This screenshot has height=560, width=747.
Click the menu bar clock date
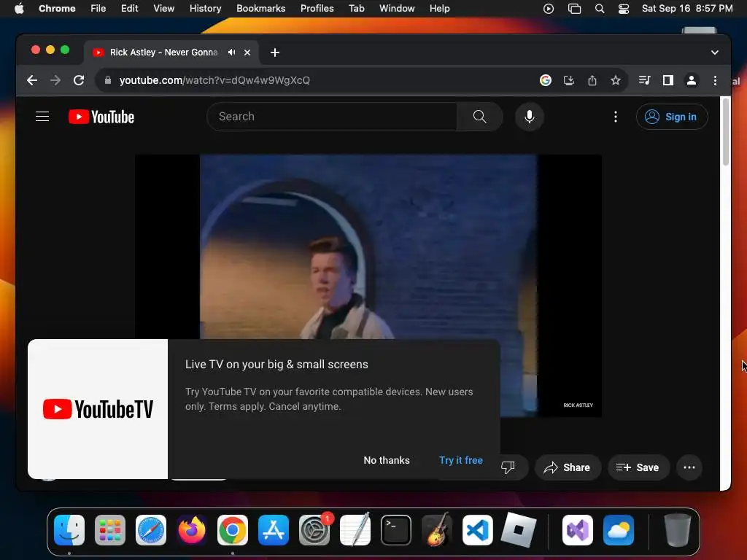(687, 9)
